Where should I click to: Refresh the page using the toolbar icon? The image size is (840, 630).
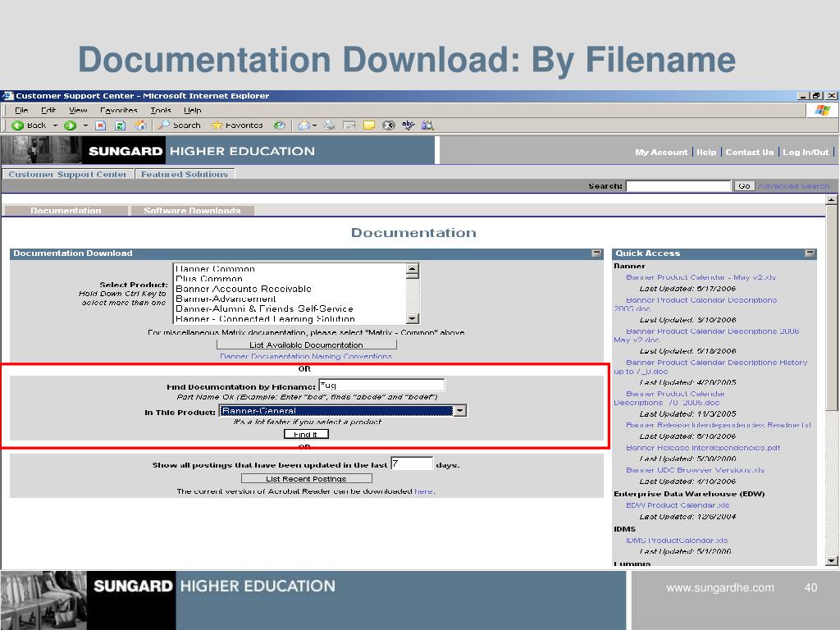(x=120, y=126)
